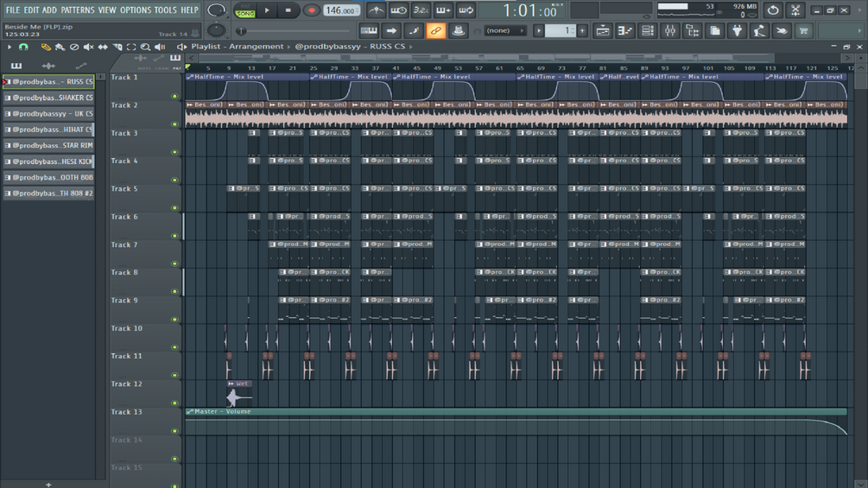
Task: Open the EDIT menu
Action: (x=31, y=10)
